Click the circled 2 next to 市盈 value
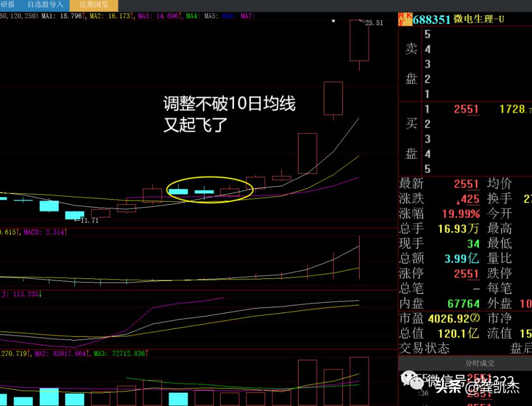Screen dimensions: 532x406 (475, 318)
